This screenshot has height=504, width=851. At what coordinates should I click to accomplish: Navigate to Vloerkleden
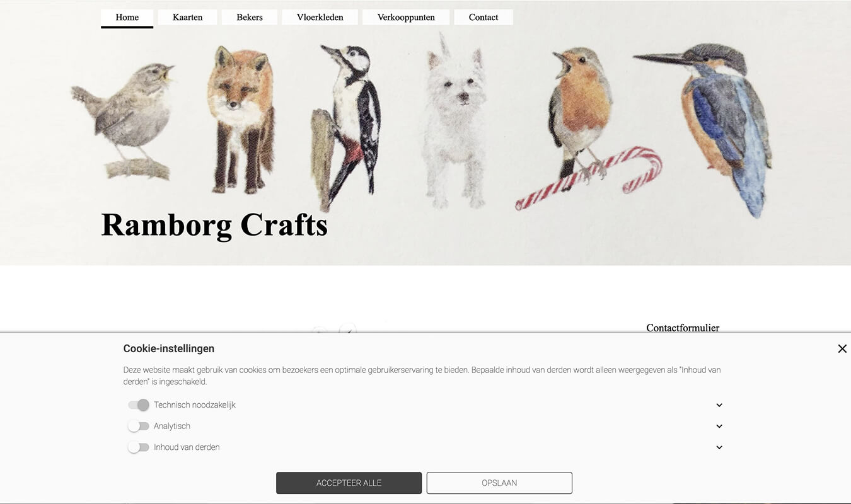click(320, 18)
